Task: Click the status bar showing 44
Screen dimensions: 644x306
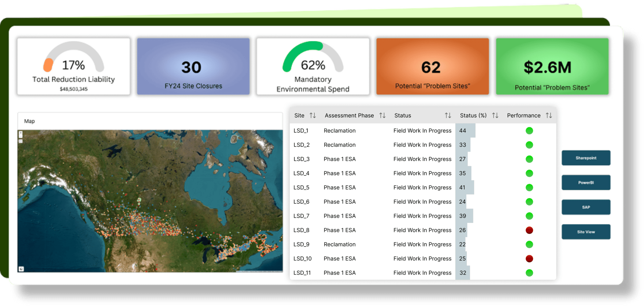Action: (x=466, y=130)
